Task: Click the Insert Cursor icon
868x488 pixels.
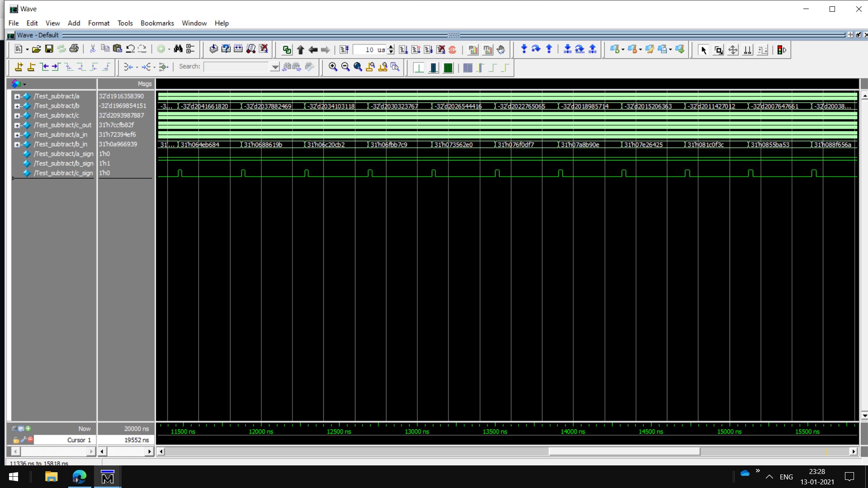Action: tap(19, 67)
